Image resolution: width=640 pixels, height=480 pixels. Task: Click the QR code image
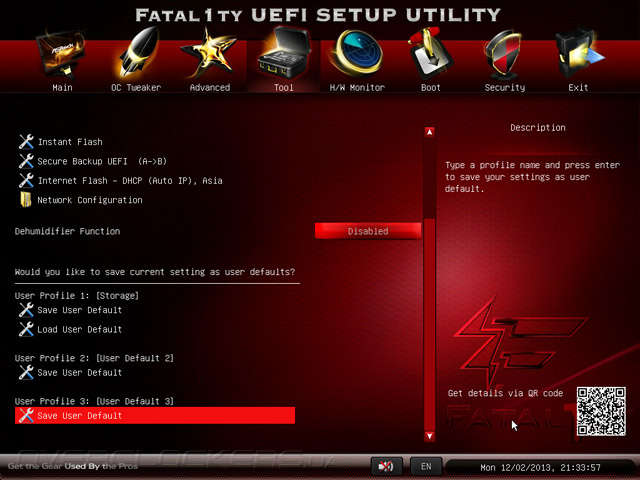tap(601, 411)
